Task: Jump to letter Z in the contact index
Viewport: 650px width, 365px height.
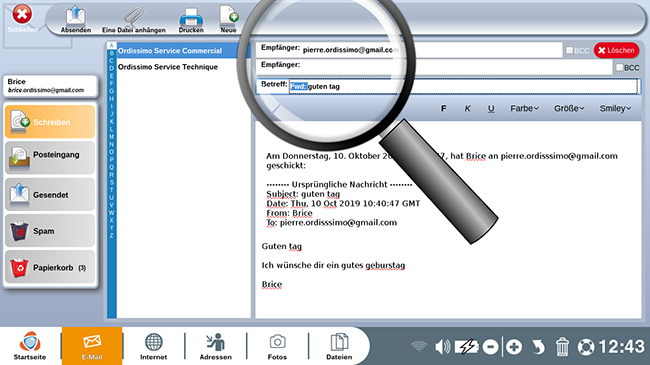Action: point(111,236)
